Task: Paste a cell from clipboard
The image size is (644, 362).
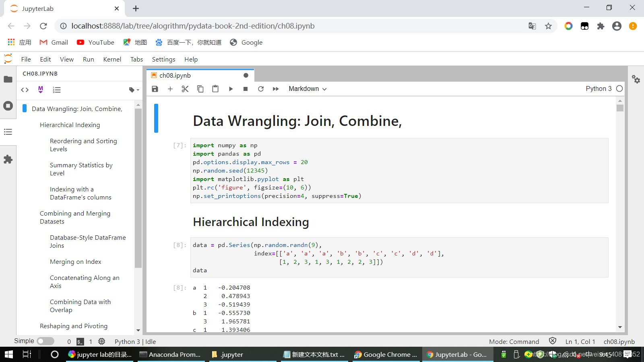Action: (215, 89)
